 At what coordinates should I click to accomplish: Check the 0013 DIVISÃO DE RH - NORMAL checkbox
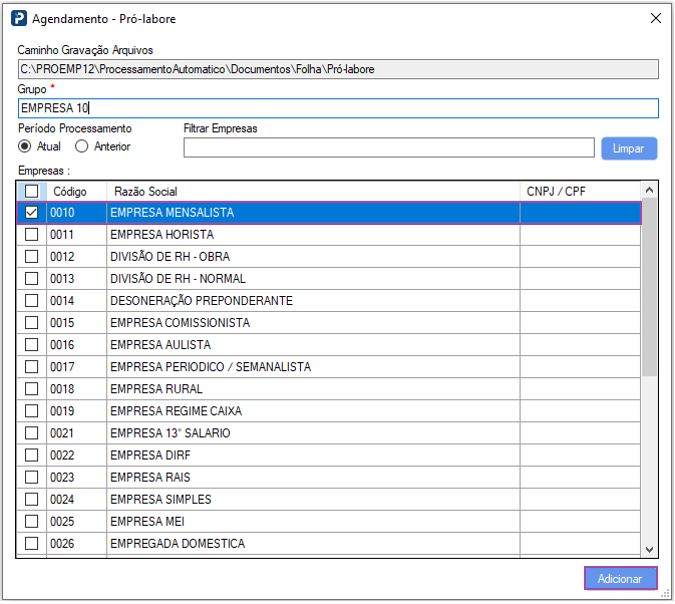pos(31,279)
